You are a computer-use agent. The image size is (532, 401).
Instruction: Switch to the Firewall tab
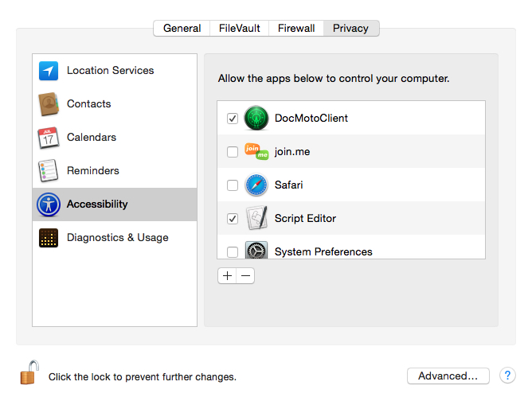(296, 28)
